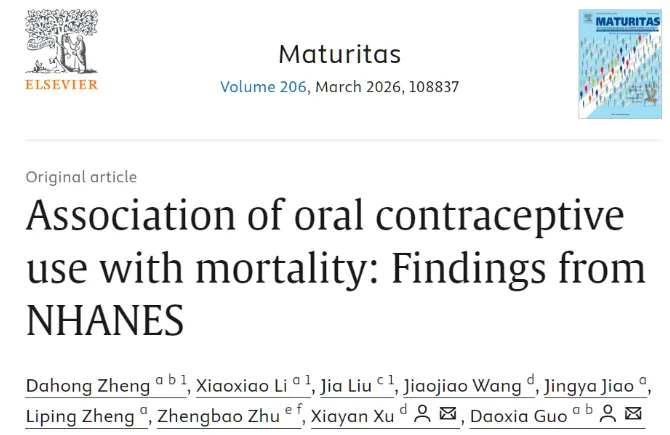Click the Elsevier tree logo

(62, 42)
